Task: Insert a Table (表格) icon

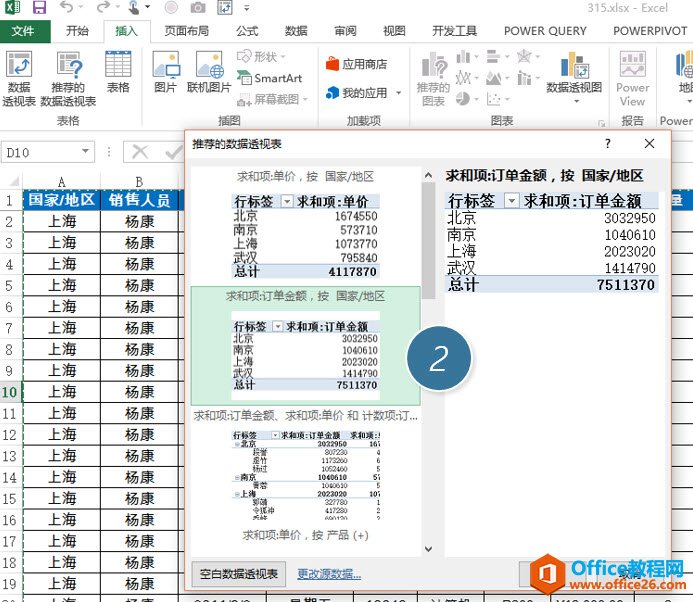Action: (x=118, y=72)
